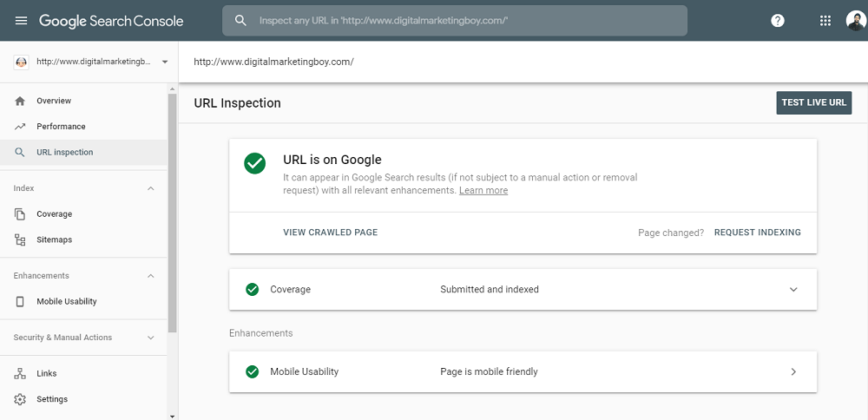Click the Coverage pages icon
Image resolution: width=868 pixels, height=420 pixels.
20,214
